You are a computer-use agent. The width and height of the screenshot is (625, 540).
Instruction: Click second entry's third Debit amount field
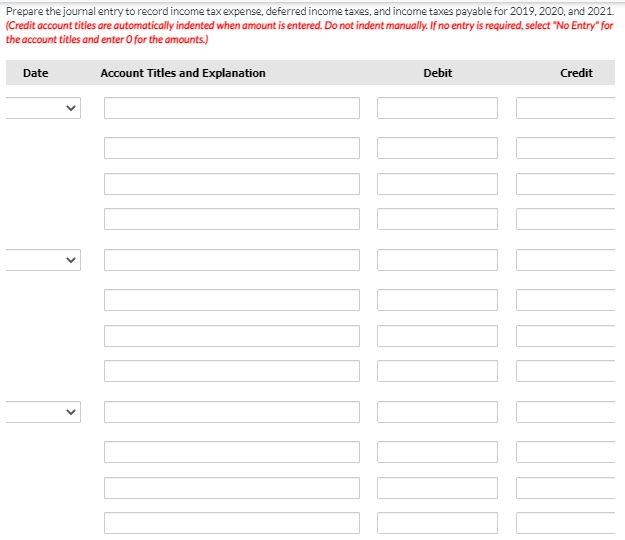tap(437, 336)
